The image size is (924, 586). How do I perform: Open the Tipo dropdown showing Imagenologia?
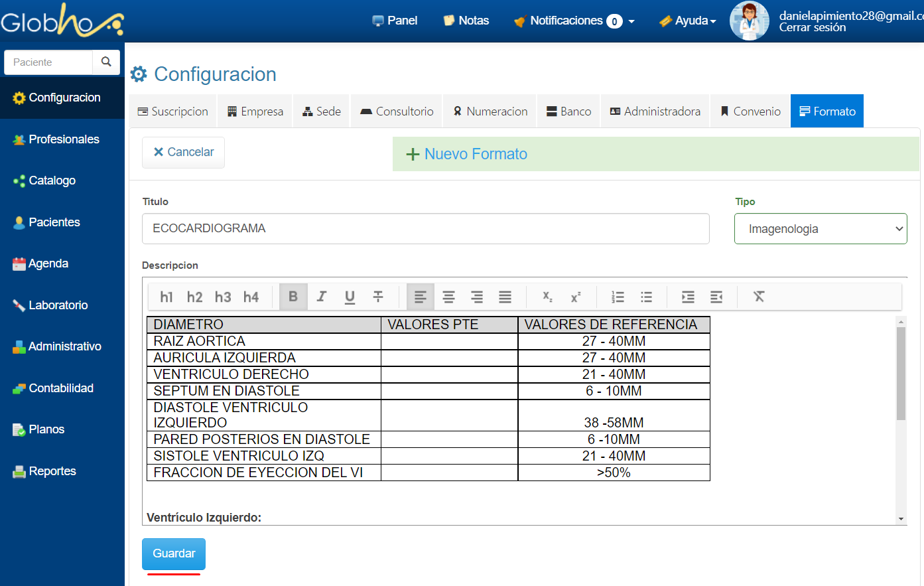point(820,229)
